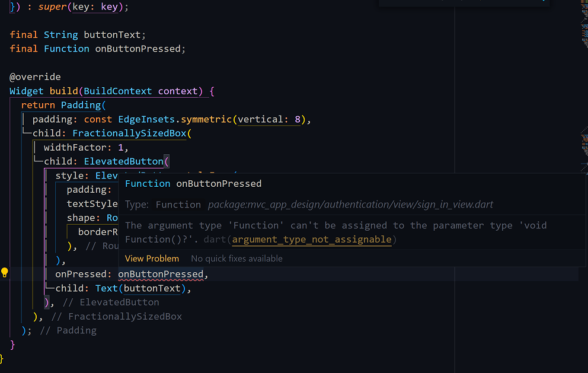
Task: Click the sign_in_view.dart package path
Action: 351,205
